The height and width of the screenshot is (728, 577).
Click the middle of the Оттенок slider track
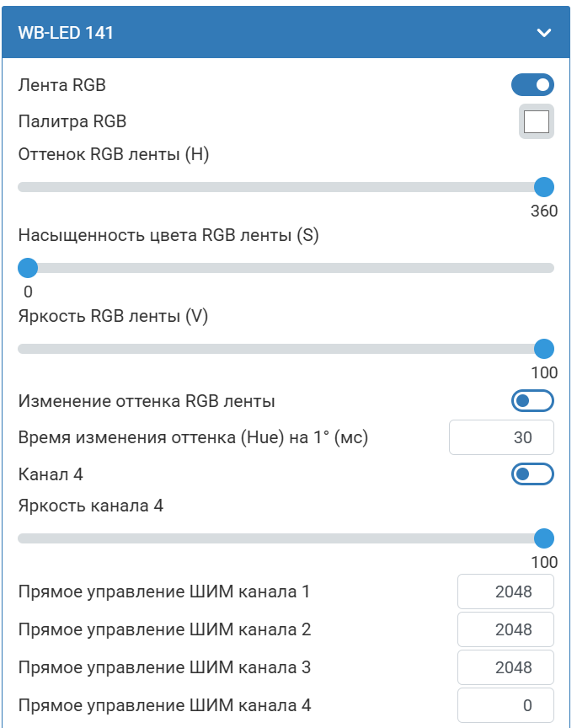pyautogui.click(x=286, y=187)
